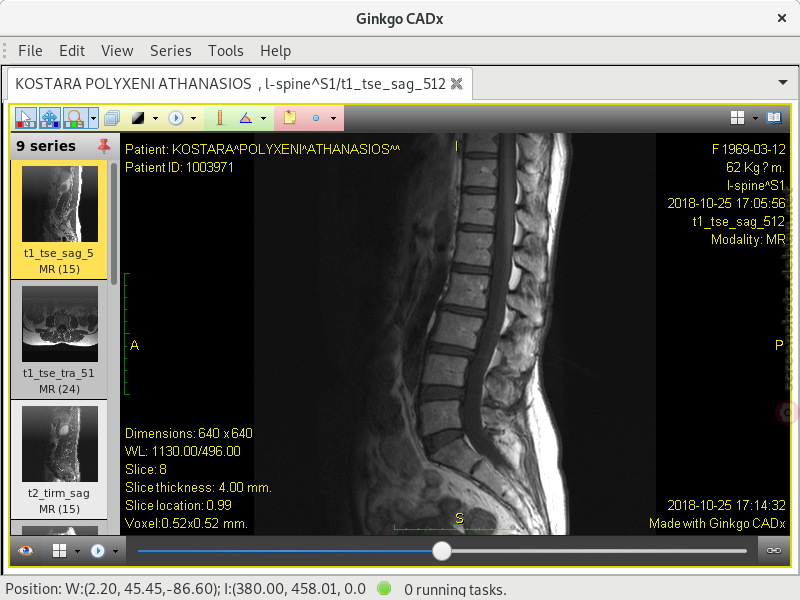Select the pointer cursor tool
This screenshot has height=600, width=800.
coord(26,118)
